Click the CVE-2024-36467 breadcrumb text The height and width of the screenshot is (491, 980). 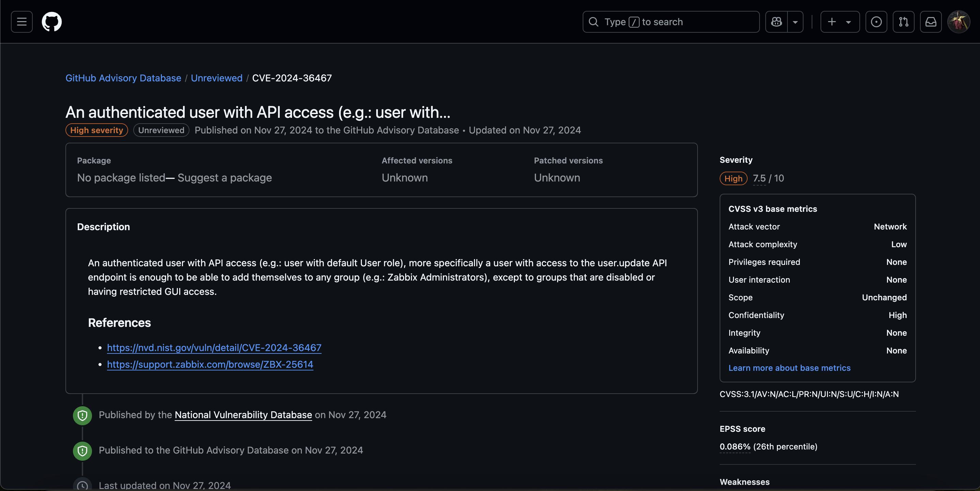(292, 78)
